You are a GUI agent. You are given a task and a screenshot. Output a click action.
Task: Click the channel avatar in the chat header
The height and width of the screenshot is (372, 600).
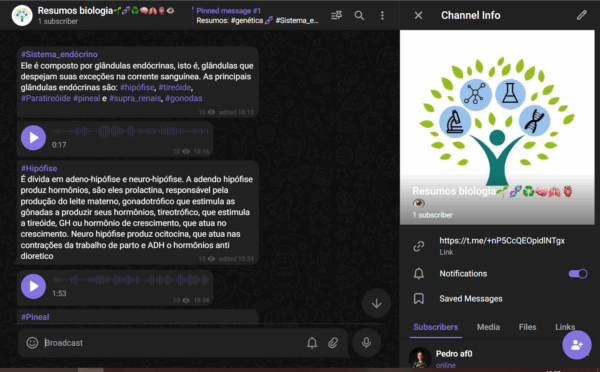pos(22,16)
